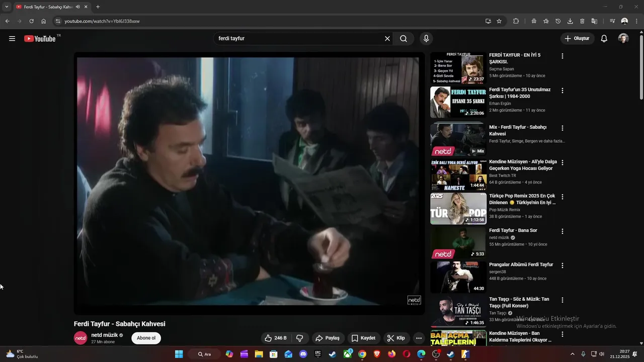Open the 'netd müzik' channel name link
This screenshot has height=362, width=644.
(105, 335)
